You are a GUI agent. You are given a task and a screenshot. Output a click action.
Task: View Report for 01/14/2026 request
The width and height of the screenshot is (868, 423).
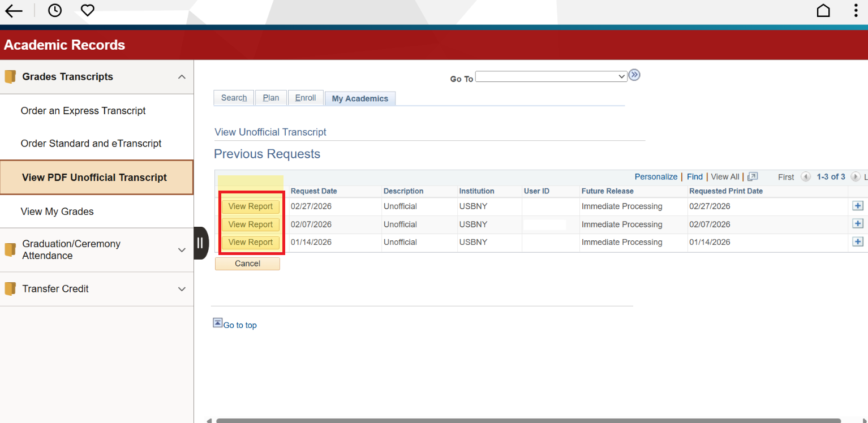click(x=251, y=242)
